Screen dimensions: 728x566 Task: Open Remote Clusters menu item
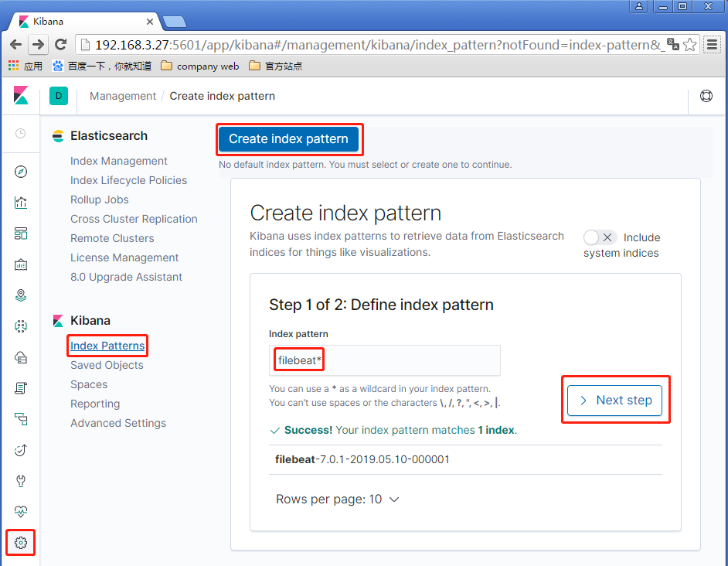coord(112,238)
